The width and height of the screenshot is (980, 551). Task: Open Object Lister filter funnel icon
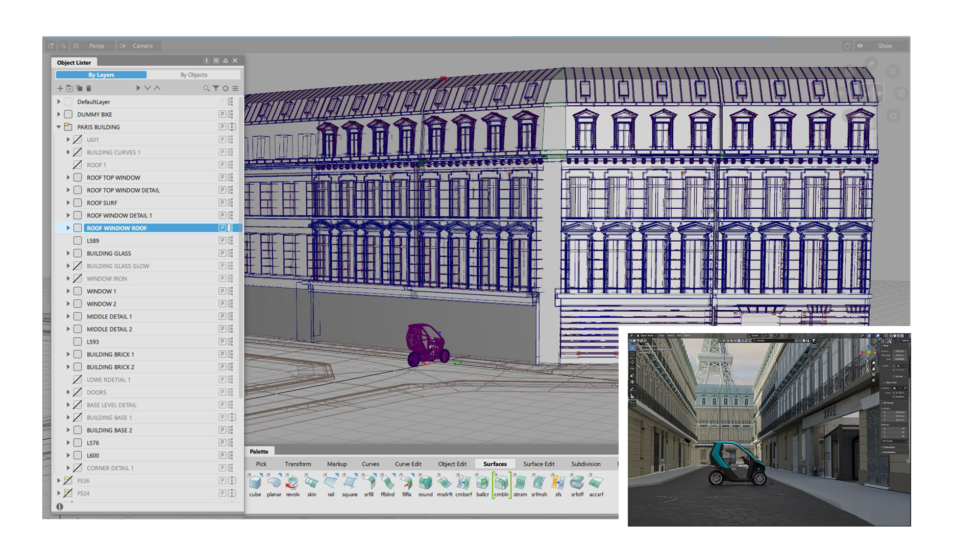[x=216, y=88]
